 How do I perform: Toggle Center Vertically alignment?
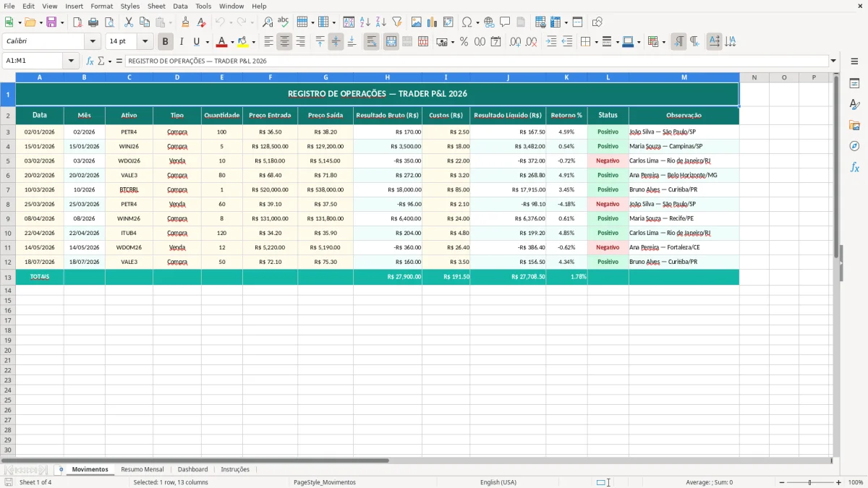336,42
